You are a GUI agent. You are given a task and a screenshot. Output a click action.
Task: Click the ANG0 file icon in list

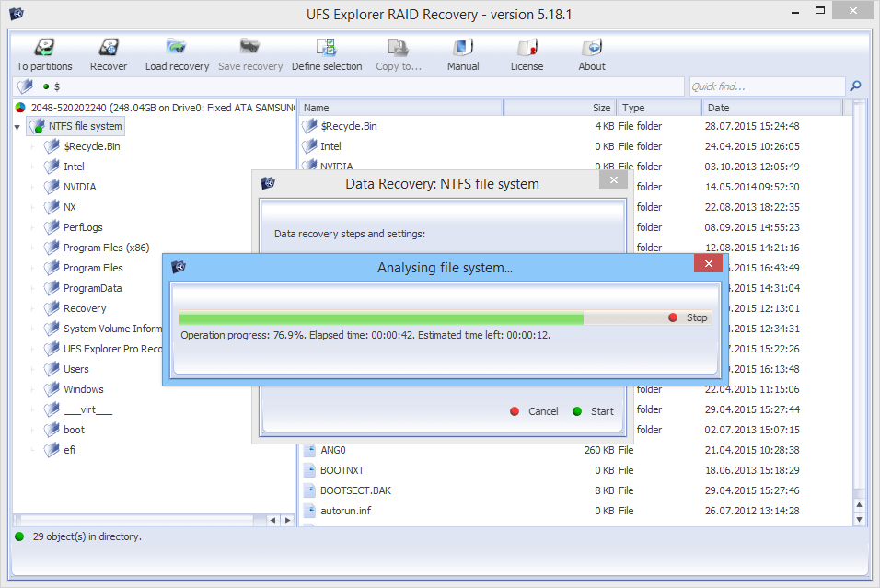309,450
